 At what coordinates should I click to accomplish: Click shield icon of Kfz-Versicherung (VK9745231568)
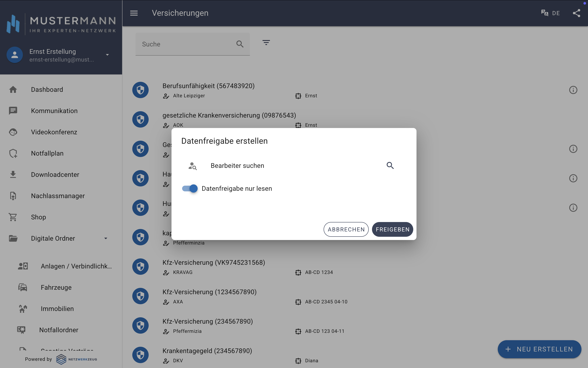pyautogui.click(x=140, y=267)
